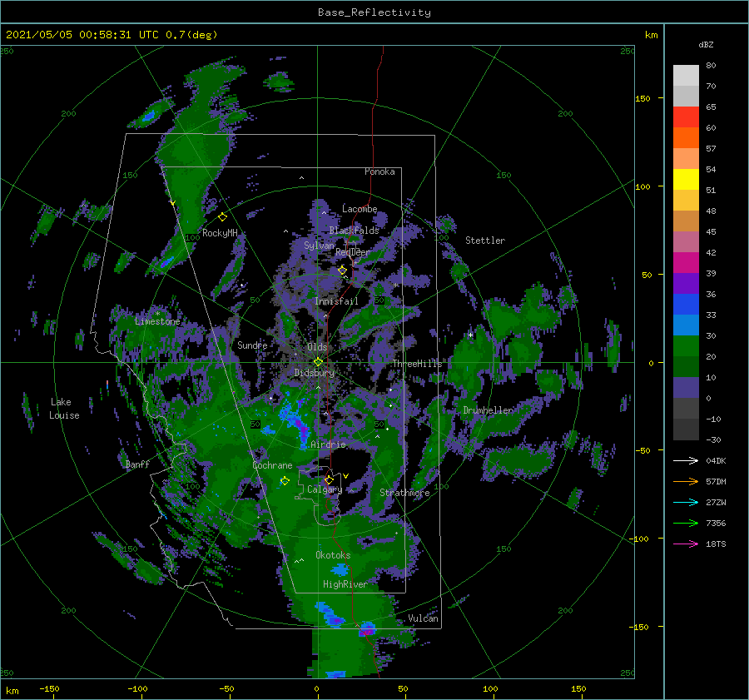Click the HighRiver city label
Screen dimensions: 749x700
click(x=345, y=584)
